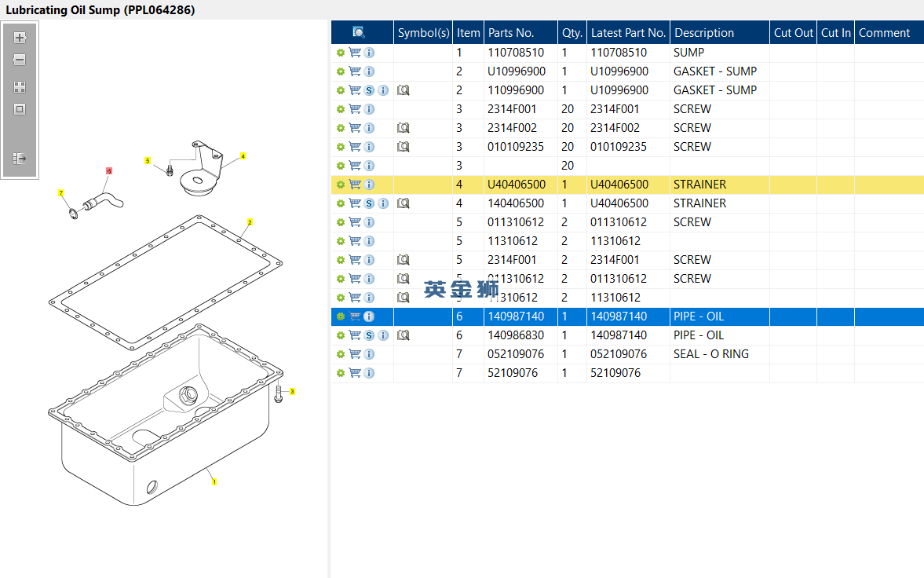Select callout 4 on the strainer

(x=243, y=156)
